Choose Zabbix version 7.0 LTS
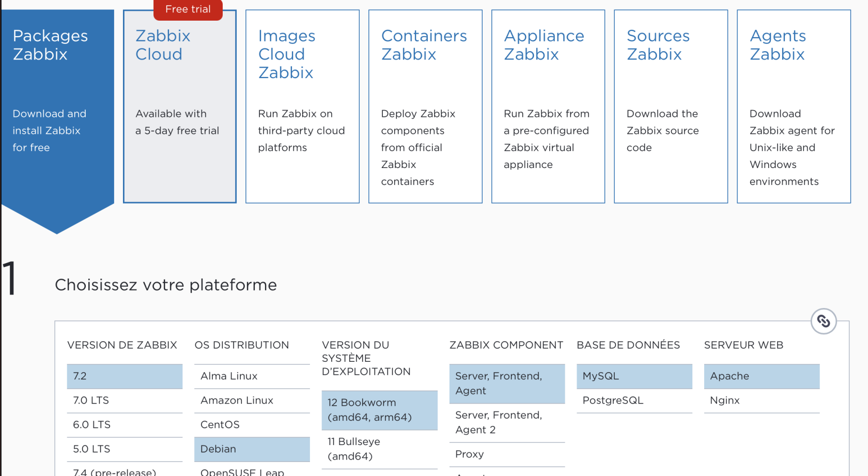868x476 pixels. click(125, 401)
